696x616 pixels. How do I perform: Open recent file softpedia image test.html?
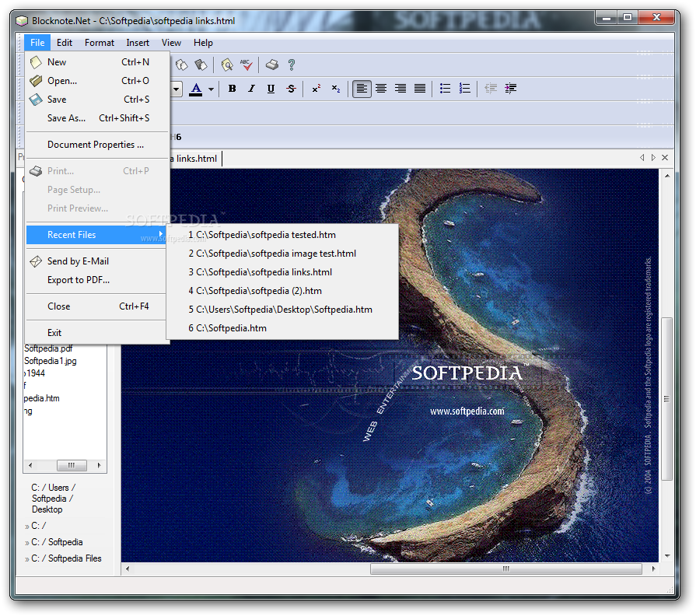[282, 254]
